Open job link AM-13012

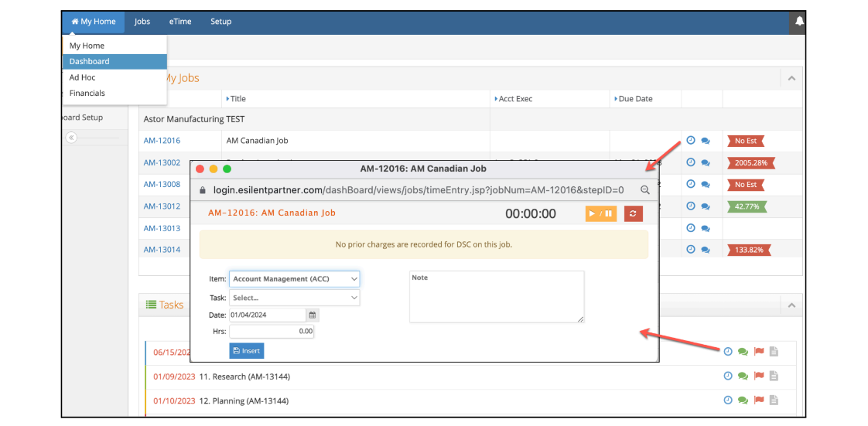coord(162,206)
